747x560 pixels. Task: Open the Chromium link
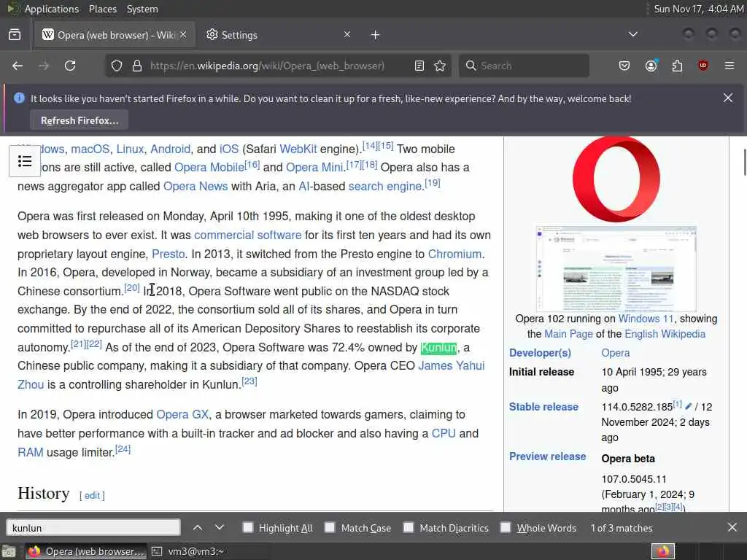click(x=454, y=254)
